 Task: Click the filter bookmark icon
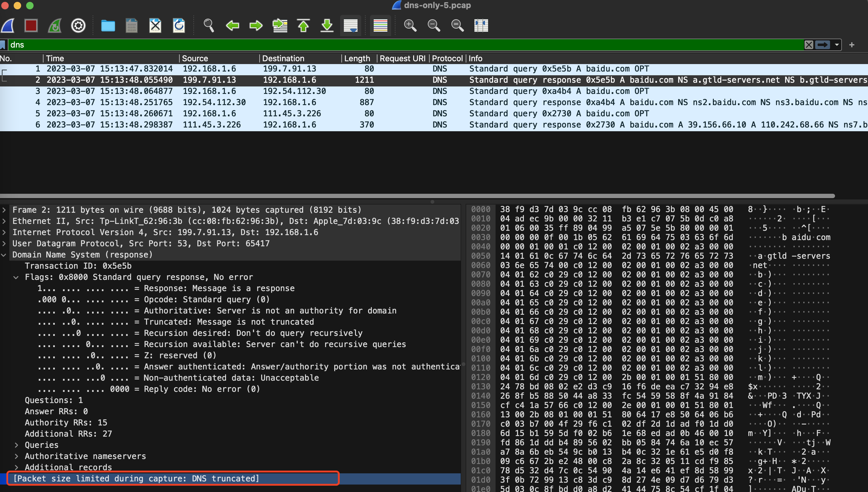[3, 45]
